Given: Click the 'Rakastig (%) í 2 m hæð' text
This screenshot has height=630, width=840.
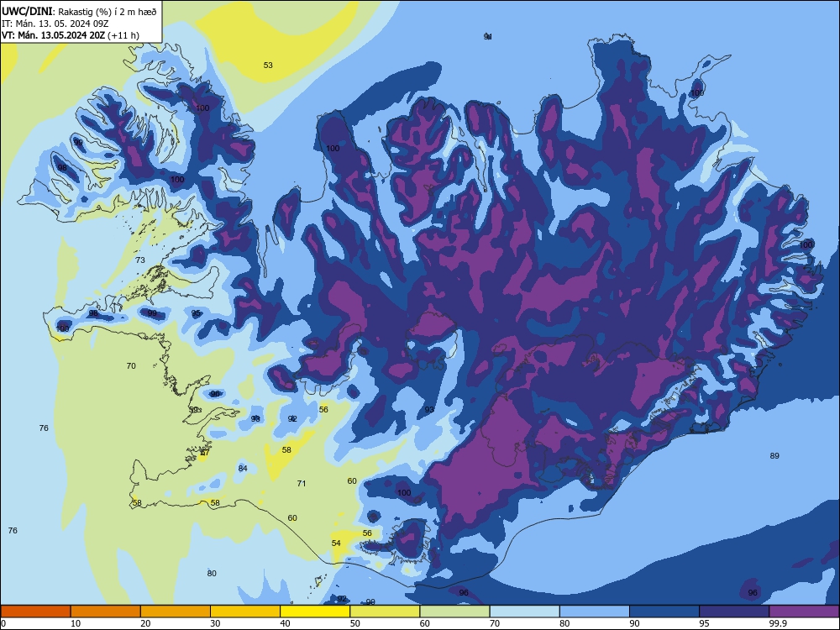Looking at the screenshot, I should coord(108,12).
